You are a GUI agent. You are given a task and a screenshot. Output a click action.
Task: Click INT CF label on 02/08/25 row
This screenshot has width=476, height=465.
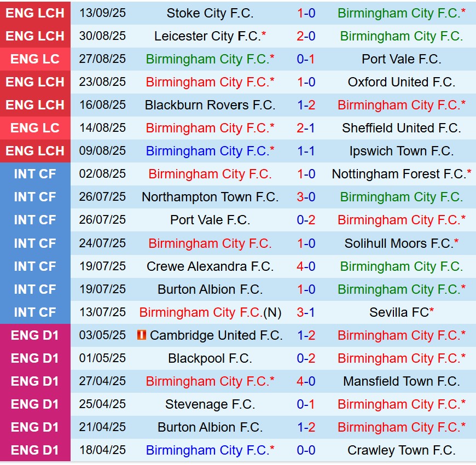click(x=35, y=174)
